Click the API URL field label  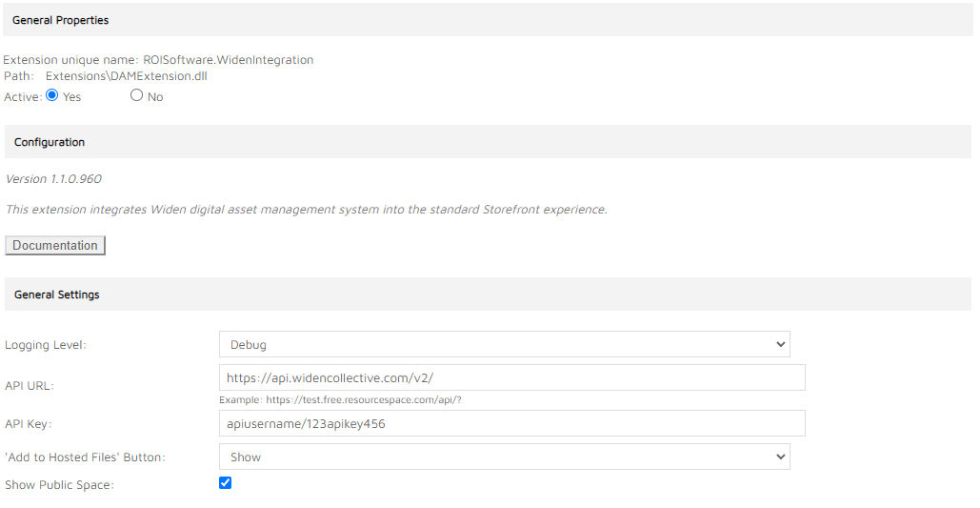30,386
